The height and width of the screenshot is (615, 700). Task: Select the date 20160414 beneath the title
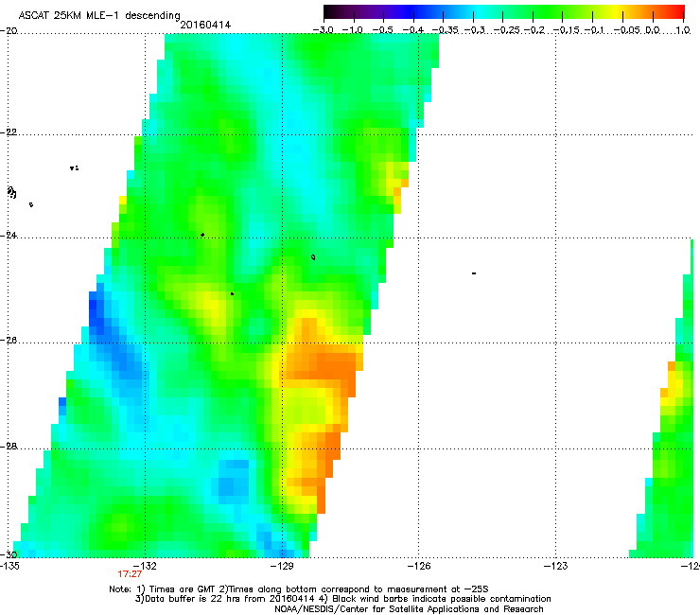pyautogui.click(x=205, y=25)
